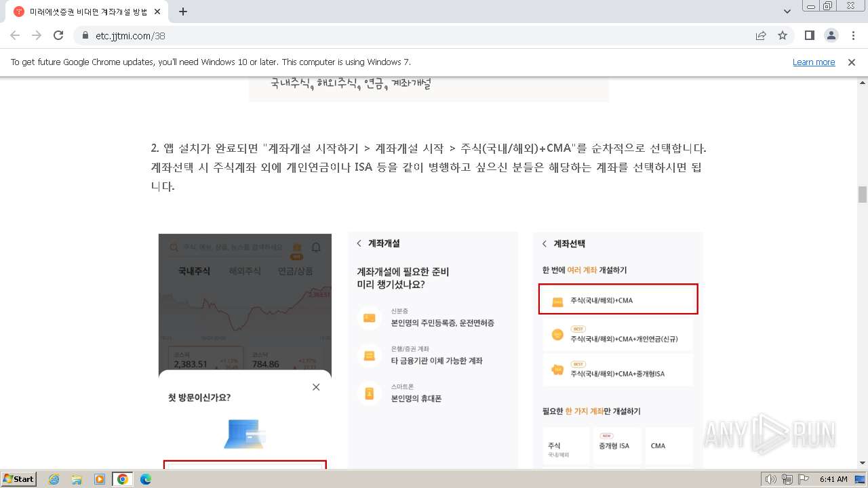
Task: Click the CMA tile in the image
Action: pyautogui.click(x=669, y=445)
